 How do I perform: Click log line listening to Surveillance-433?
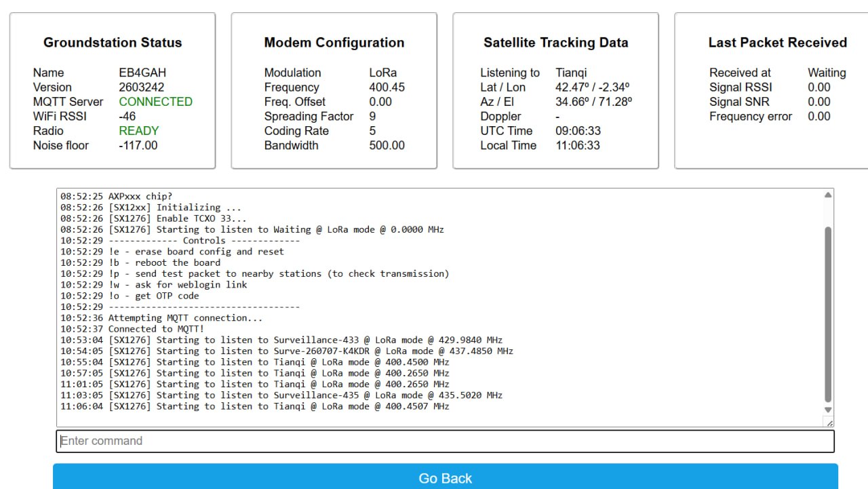[x=281, y=340]
